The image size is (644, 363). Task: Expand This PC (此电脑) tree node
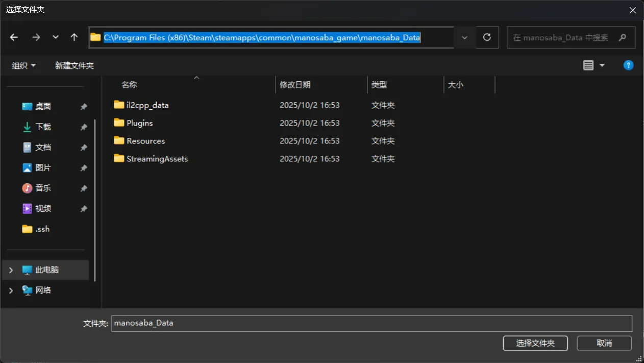(x=11, y=270)
